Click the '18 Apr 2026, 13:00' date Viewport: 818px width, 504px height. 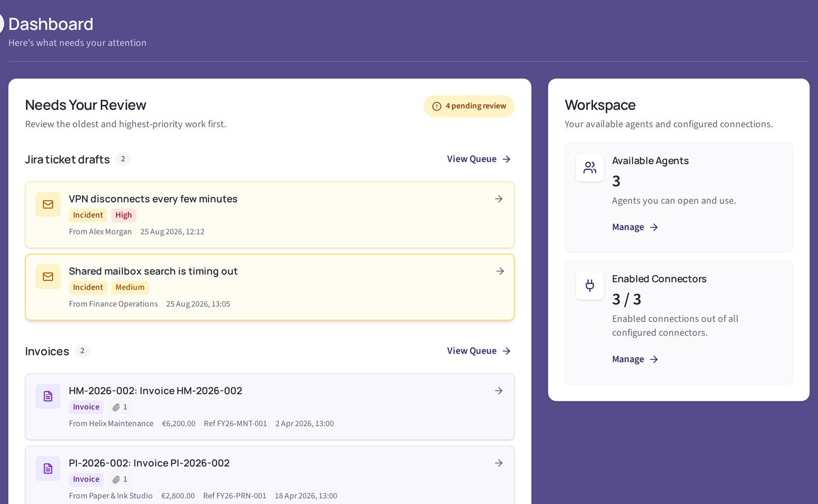[306, 496]
